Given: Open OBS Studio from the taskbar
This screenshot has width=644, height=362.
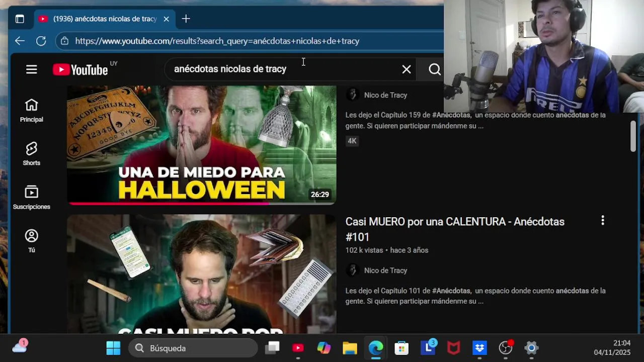Looking at the screenshot, I should point(506,348).
